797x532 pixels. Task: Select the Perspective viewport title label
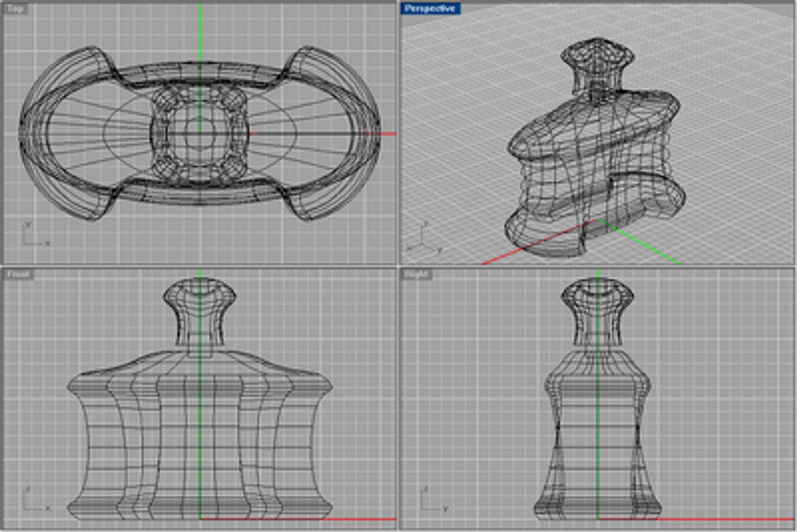430,8
